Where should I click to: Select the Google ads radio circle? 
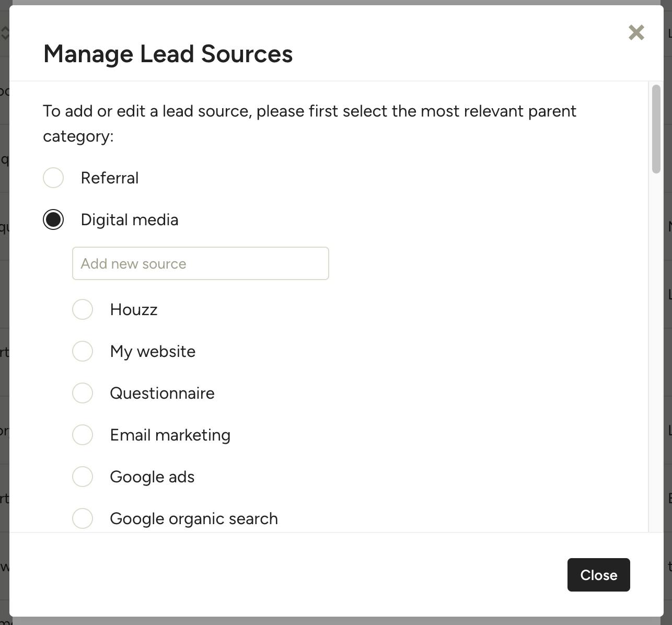(83, 477)
